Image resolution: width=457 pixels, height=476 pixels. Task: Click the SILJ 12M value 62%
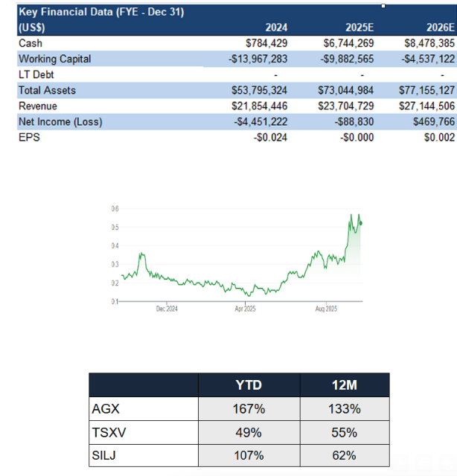[x=345, y=456]
